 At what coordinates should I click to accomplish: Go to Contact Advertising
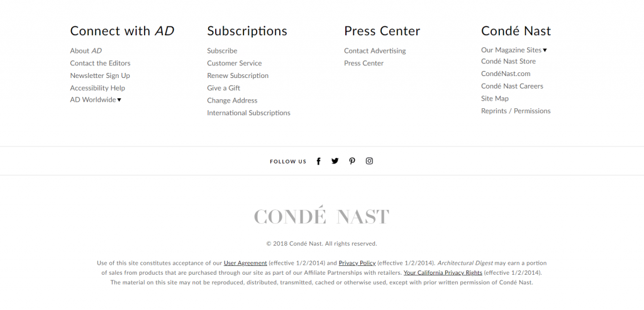tap(375, 51)
